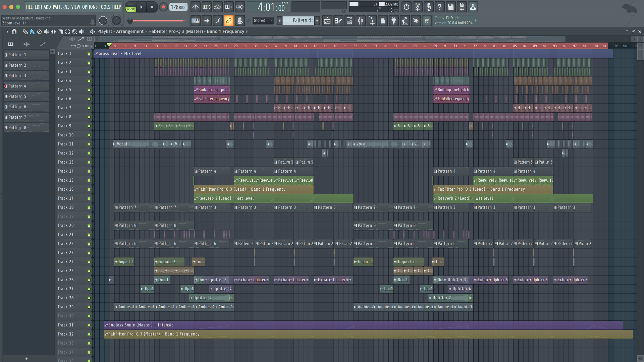Screen dimensions: 644x362
Task: Open the help question mark icon
Action: pos(440,7)
